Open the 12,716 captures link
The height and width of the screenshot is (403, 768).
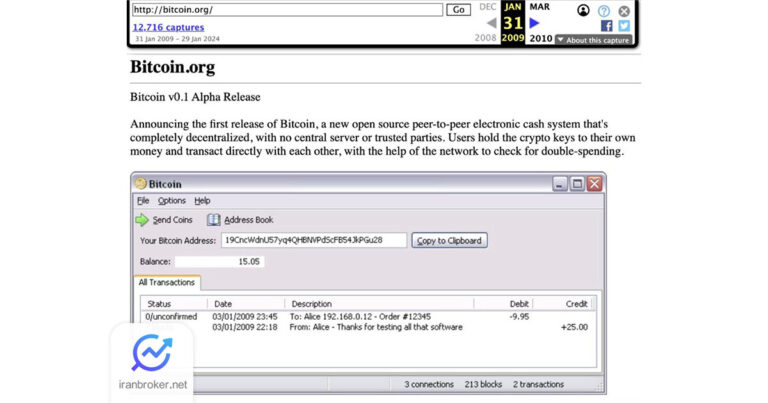point(168,27)
